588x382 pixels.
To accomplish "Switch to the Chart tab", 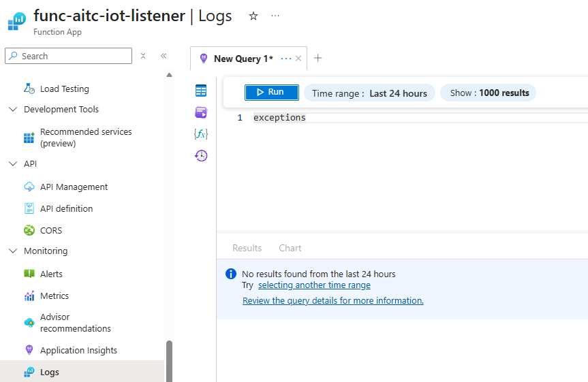I will point(290,248).
